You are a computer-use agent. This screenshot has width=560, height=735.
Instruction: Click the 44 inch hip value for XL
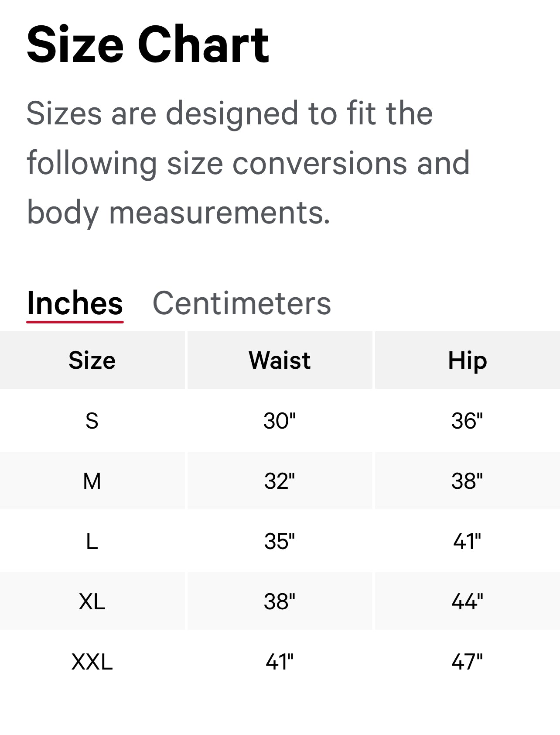[468, 601]
